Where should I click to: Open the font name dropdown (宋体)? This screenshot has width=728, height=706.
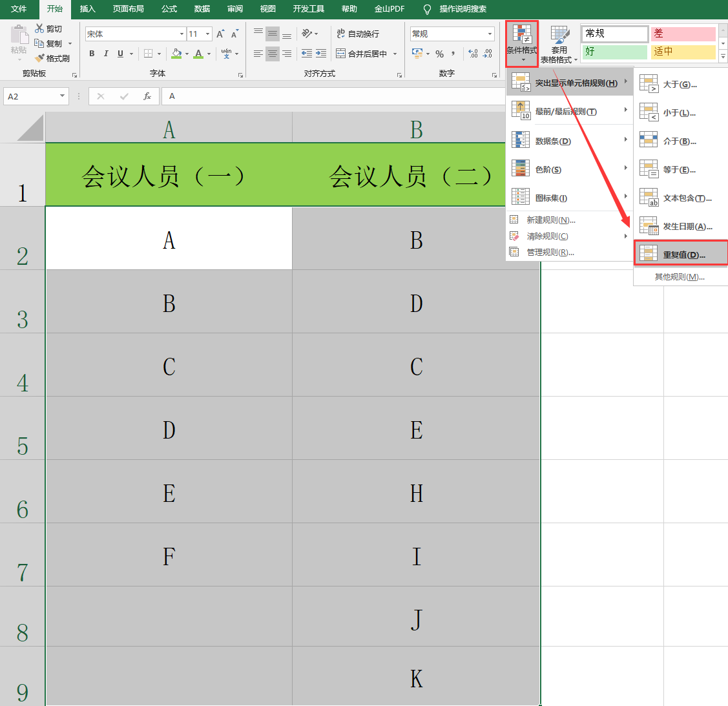click(x=182, y=34)
